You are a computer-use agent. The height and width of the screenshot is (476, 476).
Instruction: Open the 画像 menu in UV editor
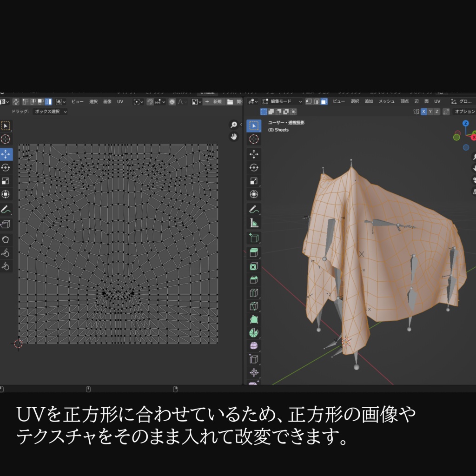[x=107, y=102]
